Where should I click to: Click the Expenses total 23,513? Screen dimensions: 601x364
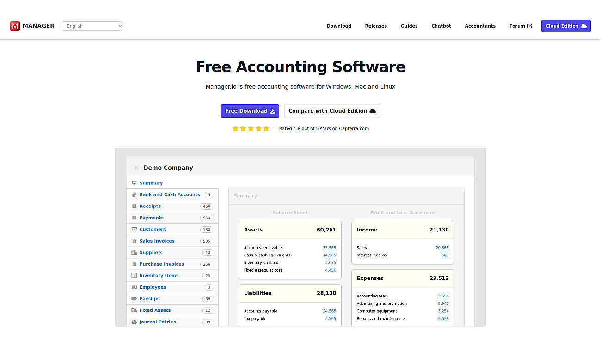[439, 278]
